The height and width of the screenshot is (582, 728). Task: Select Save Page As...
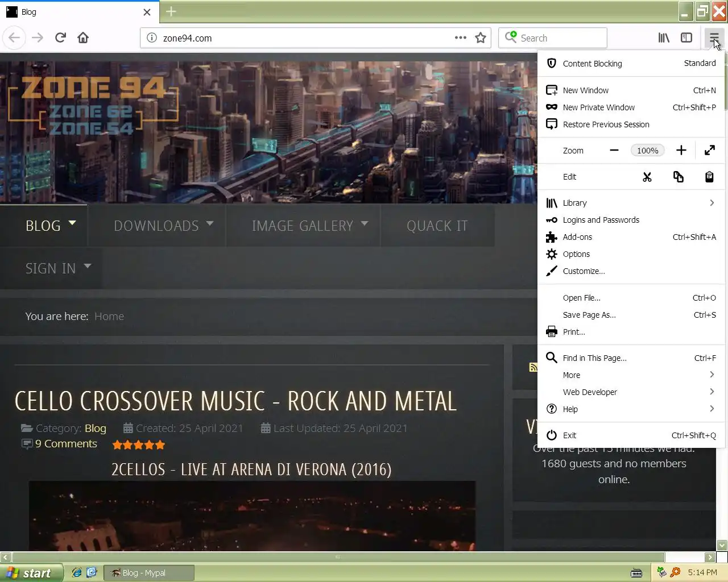click(631, 315)
